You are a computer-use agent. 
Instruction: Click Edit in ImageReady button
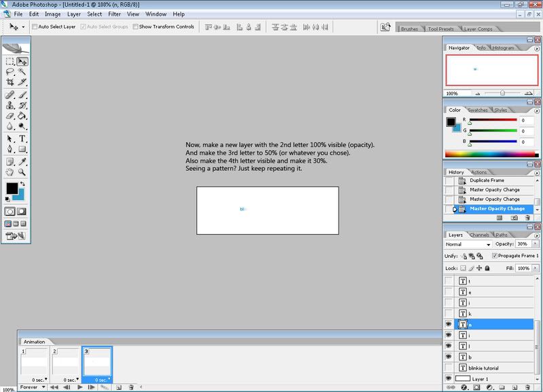tap(16, 236)
